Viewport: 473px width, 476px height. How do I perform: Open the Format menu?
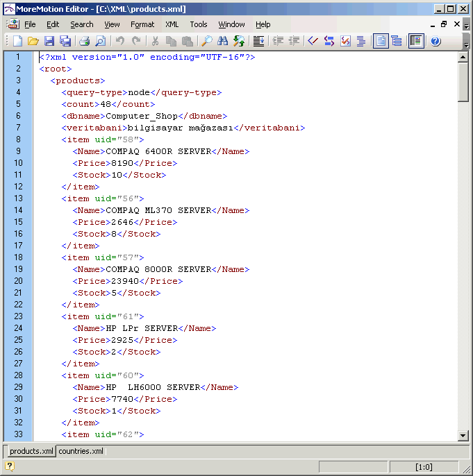click(x=142, y=24)
